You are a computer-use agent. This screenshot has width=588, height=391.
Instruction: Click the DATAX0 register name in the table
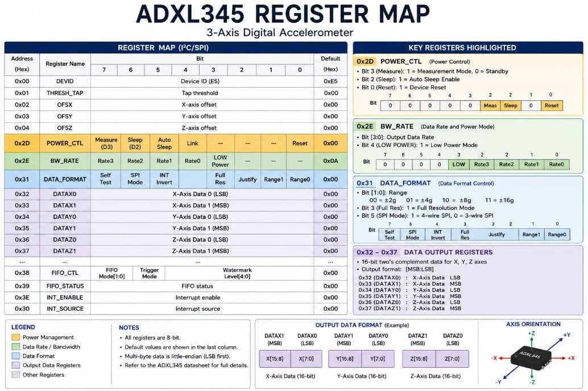[x=65, y=194]
